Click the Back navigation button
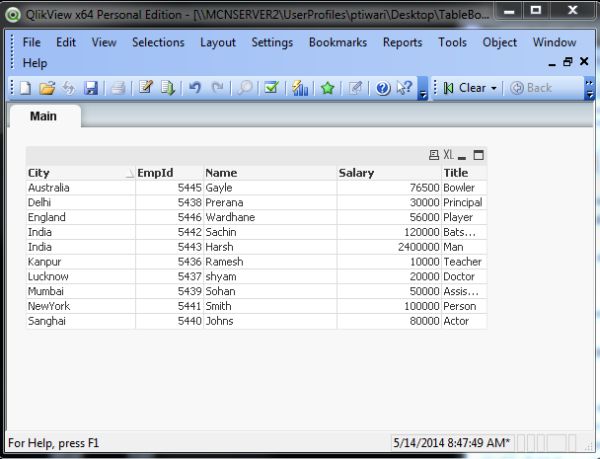This screenshot has width=600, height=459. point(531,88)
